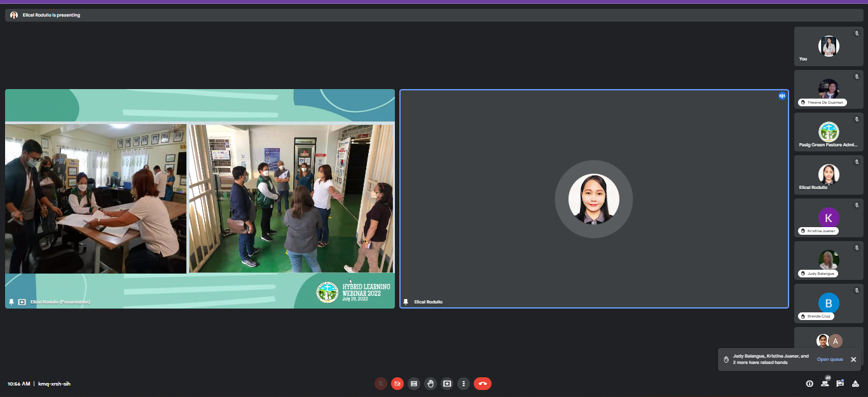The height and width of the screenshot is (397, 868).
Task: Select Brenda Cruz's tile
Action: (829, 303)
